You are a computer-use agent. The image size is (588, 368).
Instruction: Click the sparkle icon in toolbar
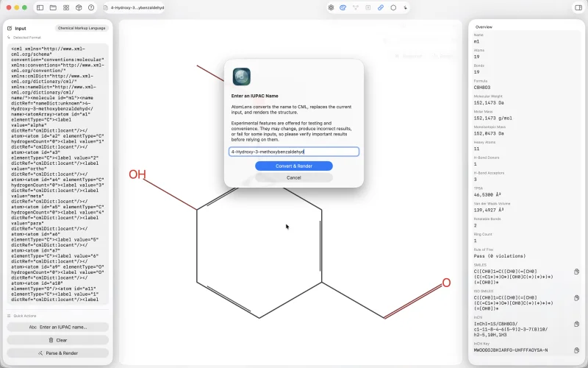point(406,7)
